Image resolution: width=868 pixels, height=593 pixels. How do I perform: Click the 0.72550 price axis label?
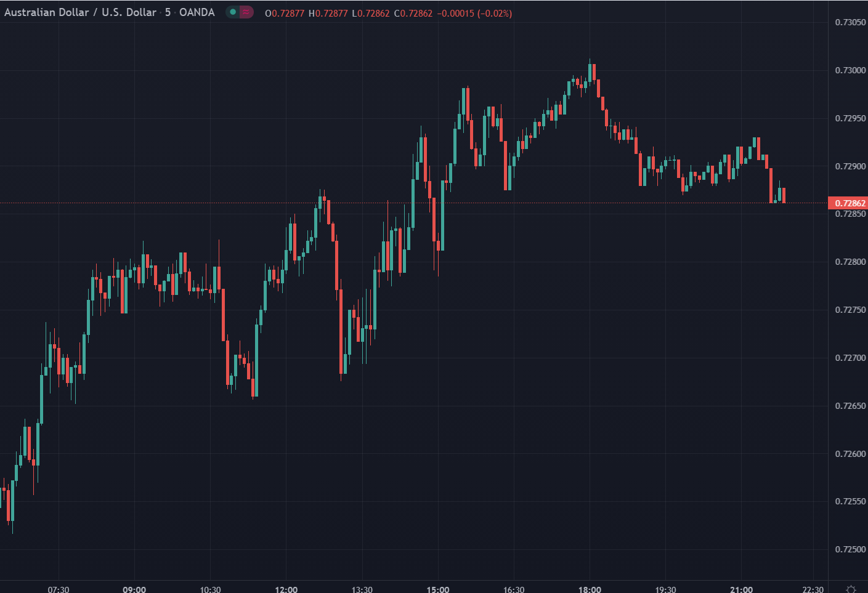pyautogui.click(x=850, y=501)
